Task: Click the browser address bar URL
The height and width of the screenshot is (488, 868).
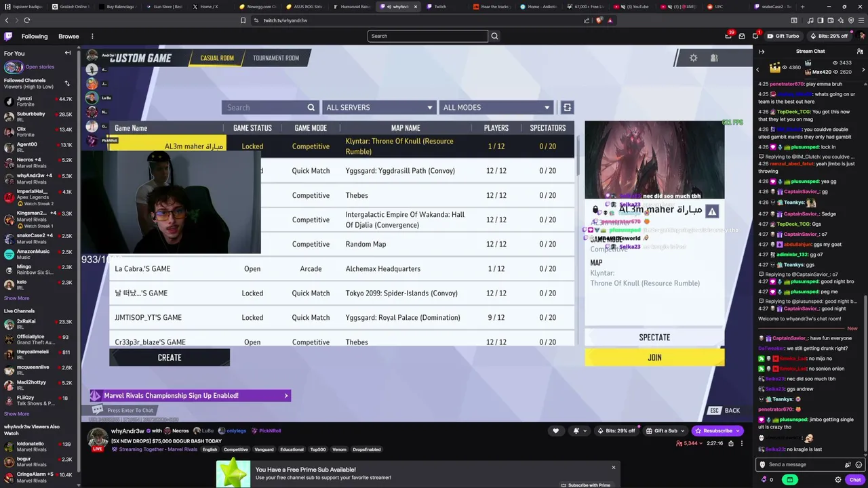Action: pos(285,20)
